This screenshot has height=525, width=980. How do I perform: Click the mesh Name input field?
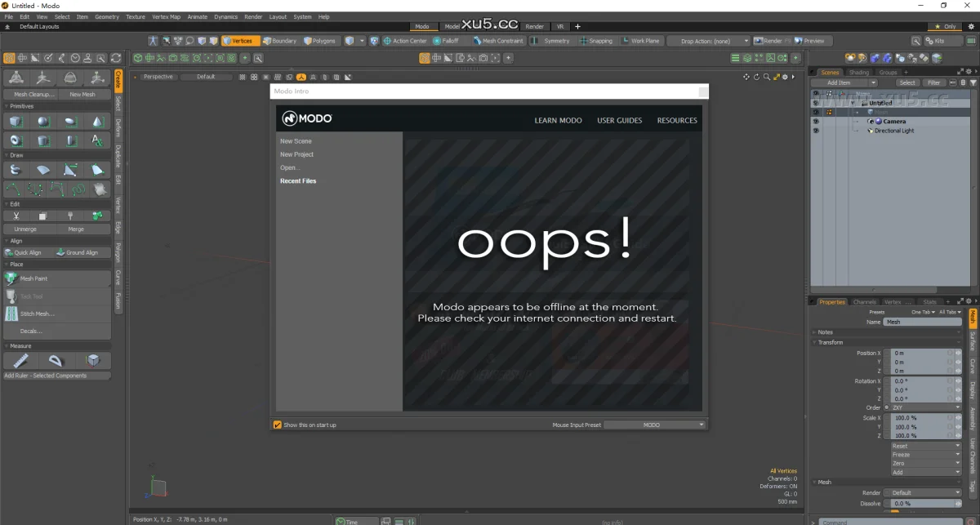(x=921, y=322)
